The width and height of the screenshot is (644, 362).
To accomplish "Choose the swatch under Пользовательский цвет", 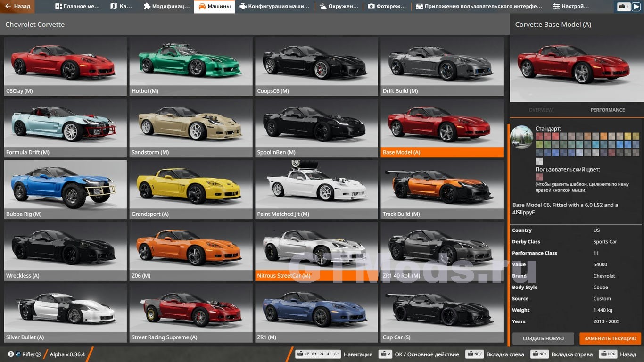I will (539, 177).
